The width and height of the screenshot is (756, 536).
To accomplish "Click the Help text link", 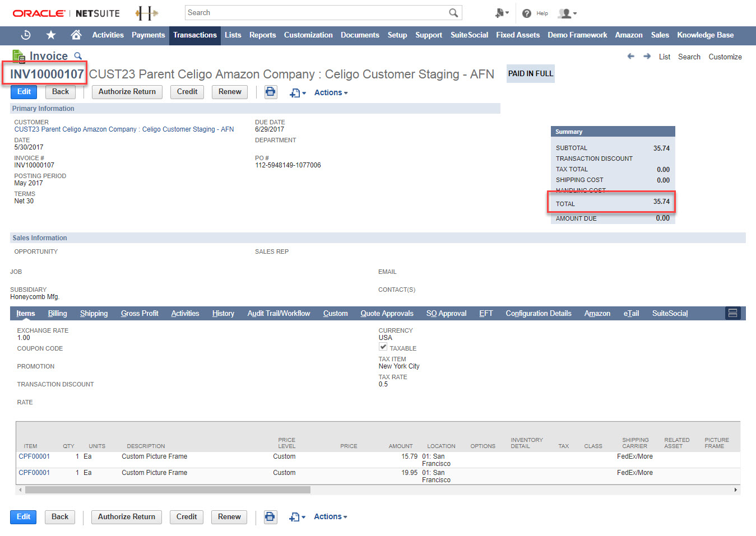I will point(542,13).
